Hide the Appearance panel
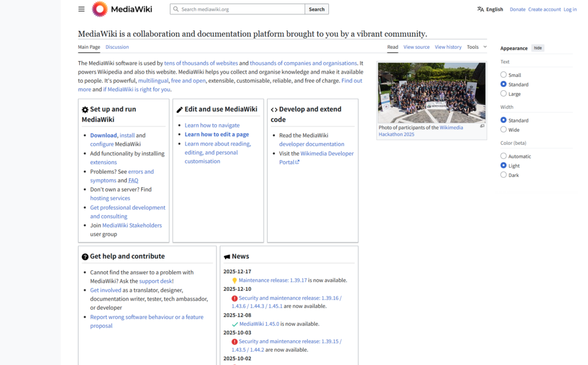This screenshot has width=588, height=365. point(537,48)
